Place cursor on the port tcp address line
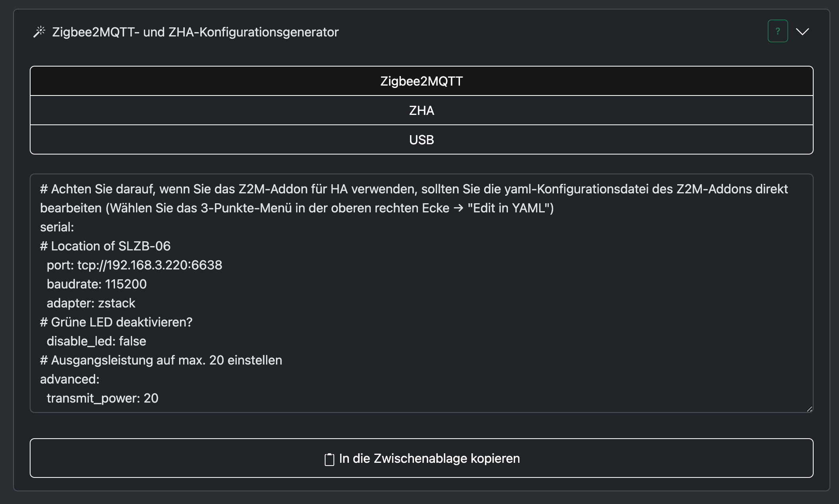 coord(134,265)
